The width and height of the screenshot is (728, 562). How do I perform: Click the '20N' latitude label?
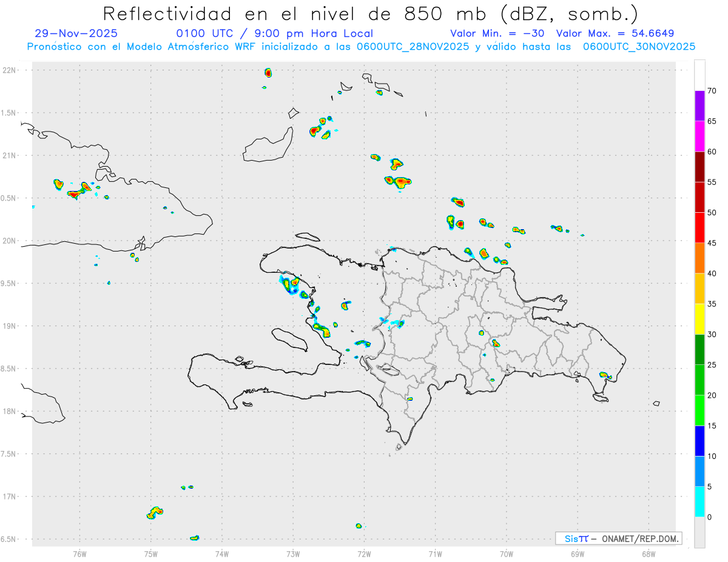tap(9, 241)
